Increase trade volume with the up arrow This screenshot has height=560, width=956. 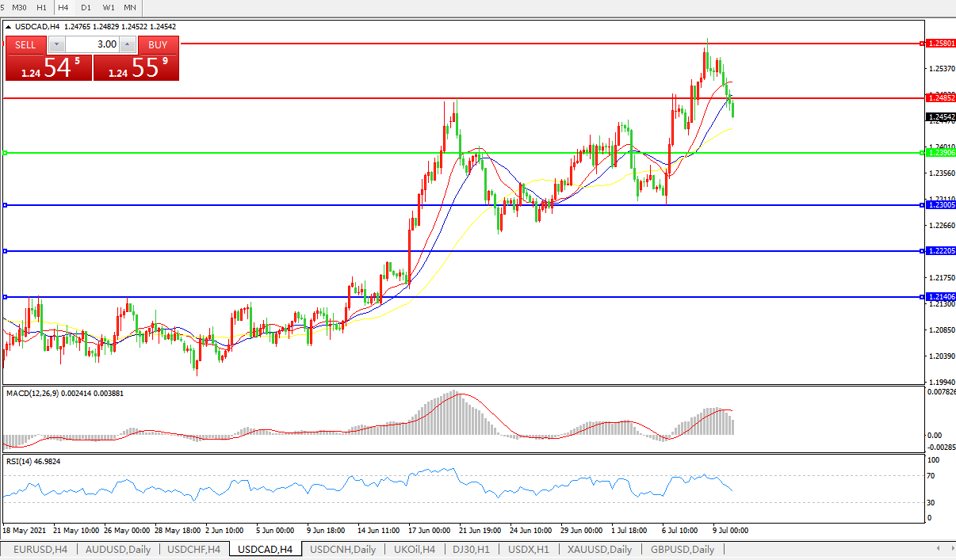[x=127, y=44]
